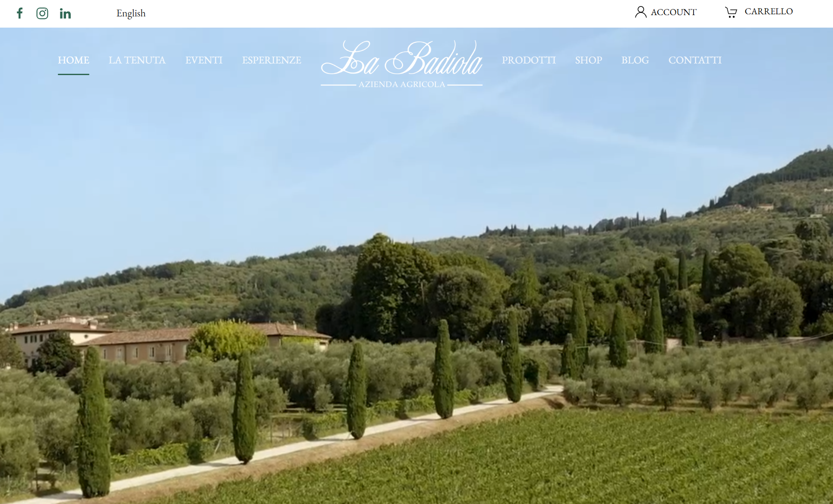This screenshot has width=833, height=504.
Task: Click the user account person icon
Action: coord(641,12)
